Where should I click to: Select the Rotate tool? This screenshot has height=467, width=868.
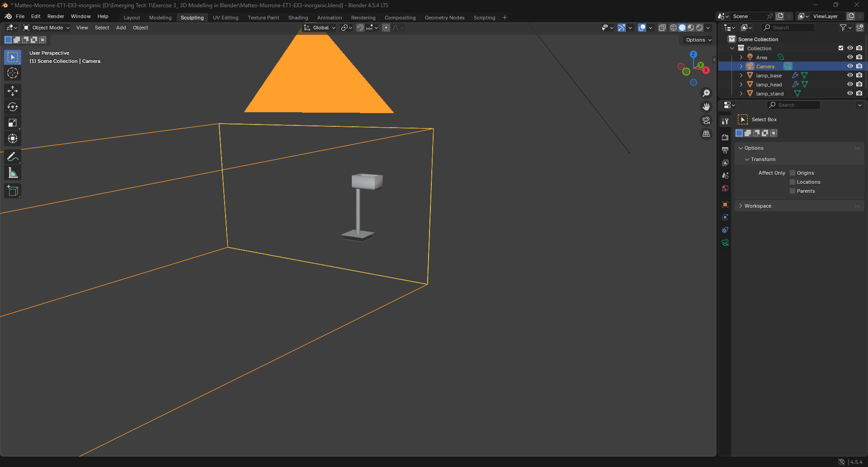tap(12, 107)
